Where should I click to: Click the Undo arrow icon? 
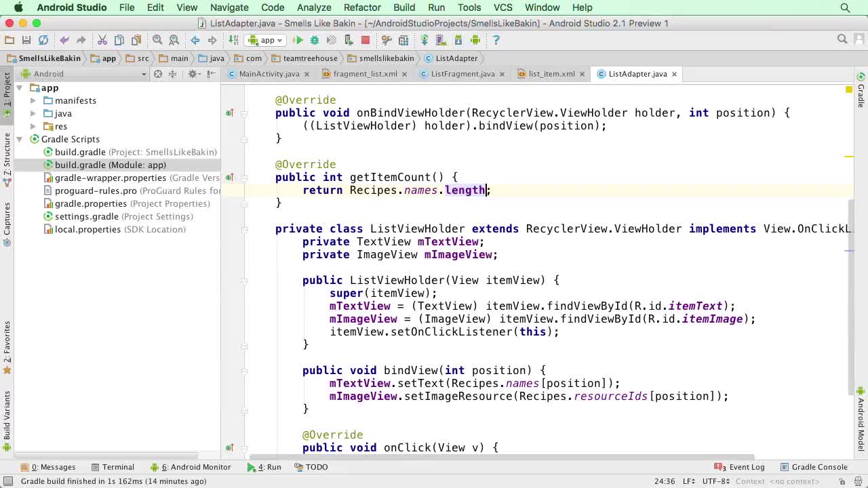(64, 40)
